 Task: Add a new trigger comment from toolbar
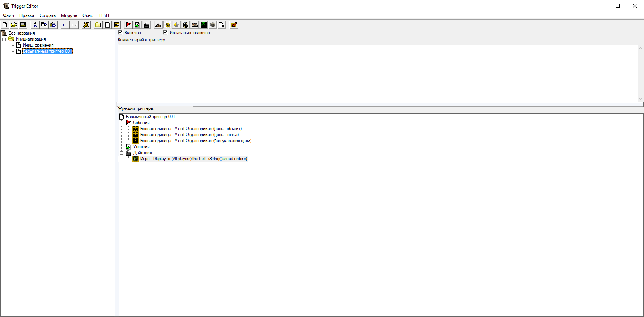(x=116, y=25)
